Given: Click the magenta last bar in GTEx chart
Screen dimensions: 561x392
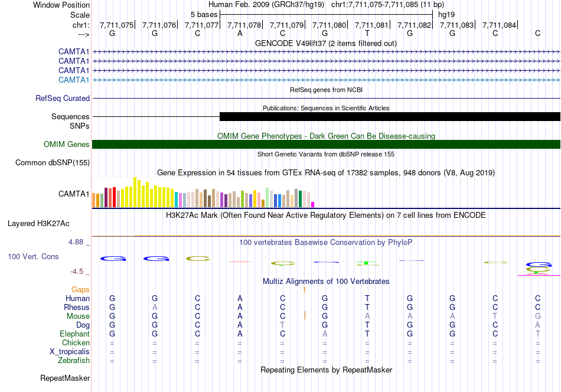Looking at the screenshot, I should pos(312,205).
